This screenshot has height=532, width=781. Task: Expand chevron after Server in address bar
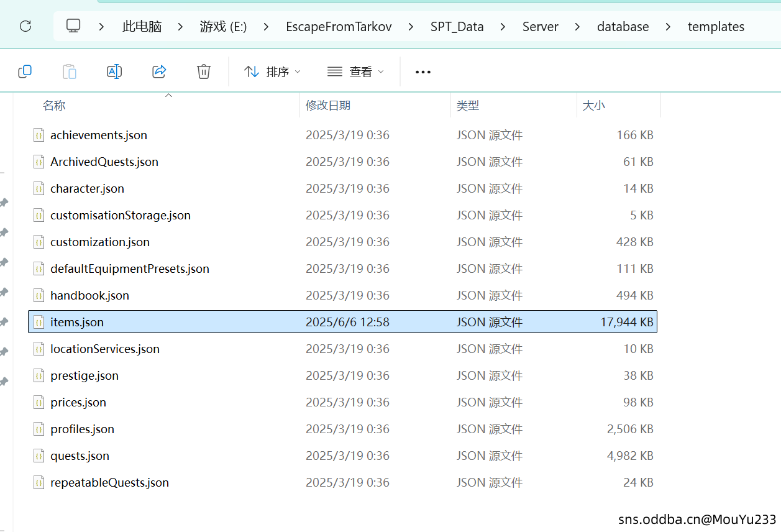pos(577,27)
